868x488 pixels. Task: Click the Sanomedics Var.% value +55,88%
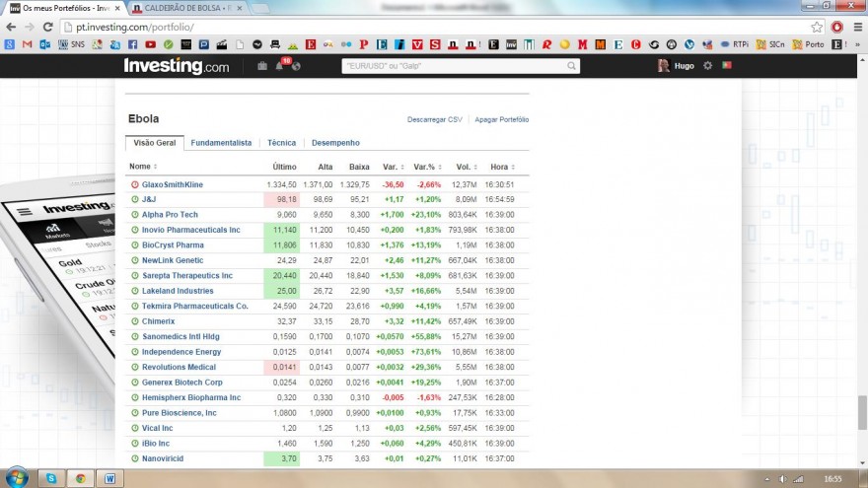tap(426, 336)
